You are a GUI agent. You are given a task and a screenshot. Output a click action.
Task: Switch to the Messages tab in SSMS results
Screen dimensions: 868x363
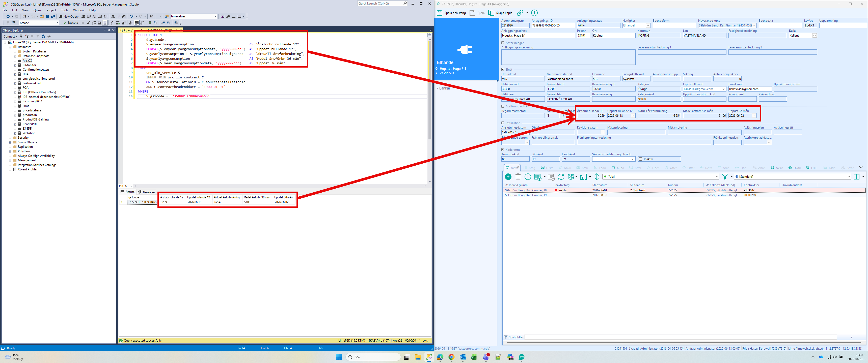point(147,192)
